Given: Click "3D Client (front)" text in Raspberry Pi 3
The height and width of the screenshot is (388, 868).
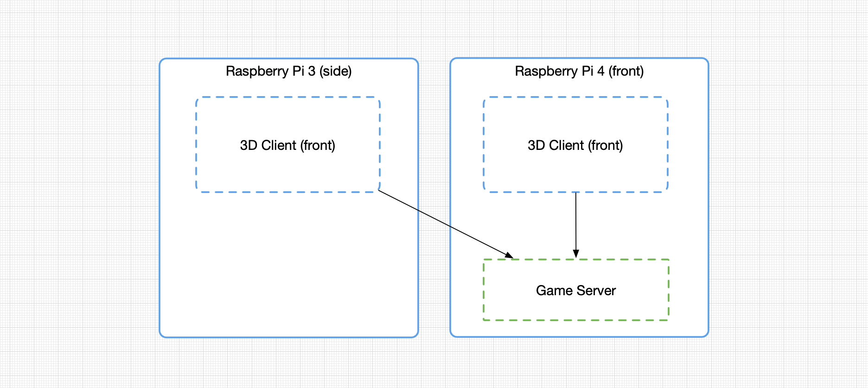Looking at the screenshot, I should pos(287,145).
